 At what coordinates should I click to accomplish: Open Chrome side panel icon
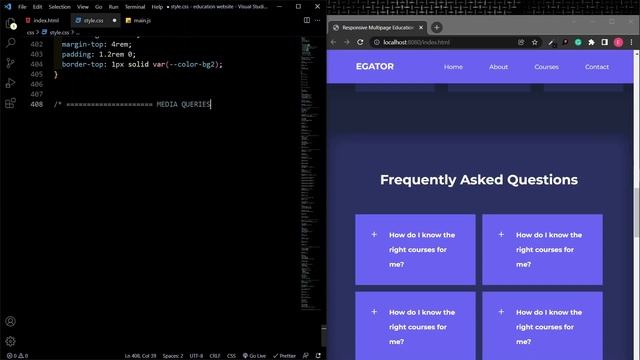604,42
